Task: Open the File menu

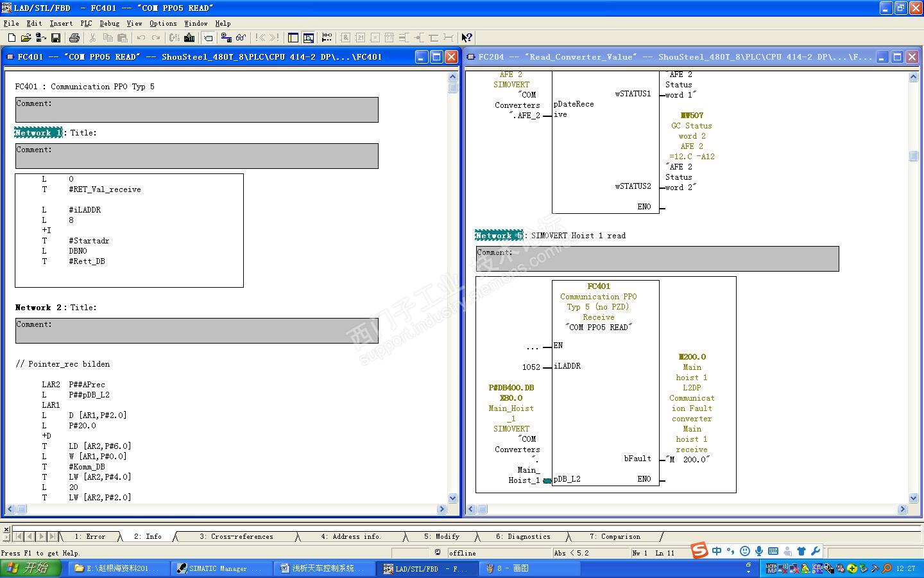Action: click(11, 23)
